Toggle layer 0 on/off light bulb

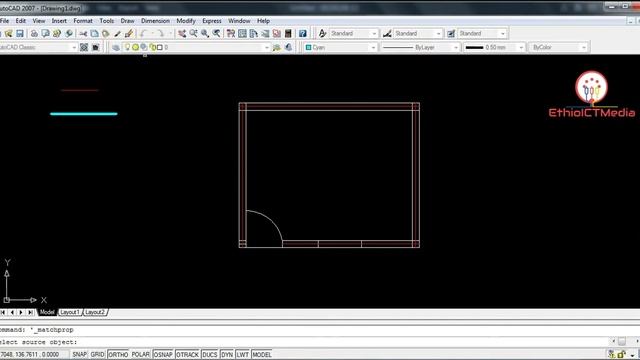pyautogui.click(x=128, y=47)
